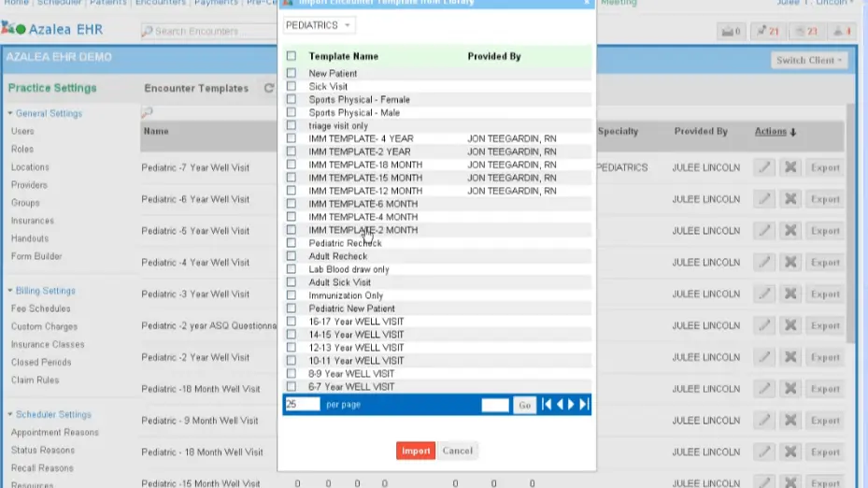Check the Sick Visit template checkbox

click(x=292, y=86)
